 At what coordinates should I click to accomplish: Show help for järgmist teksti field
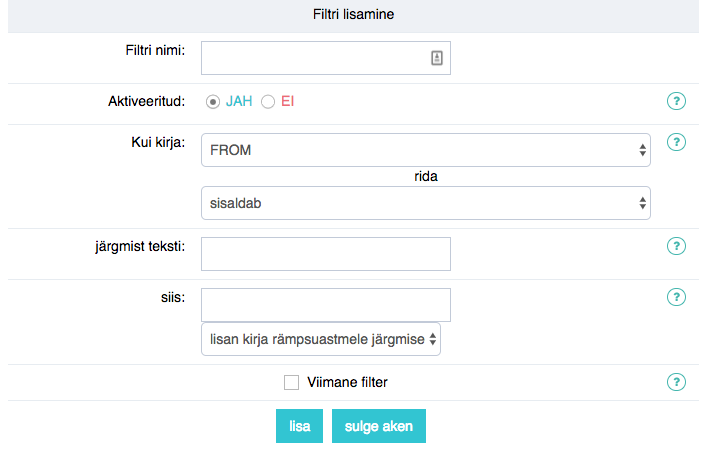coord(676,246)
